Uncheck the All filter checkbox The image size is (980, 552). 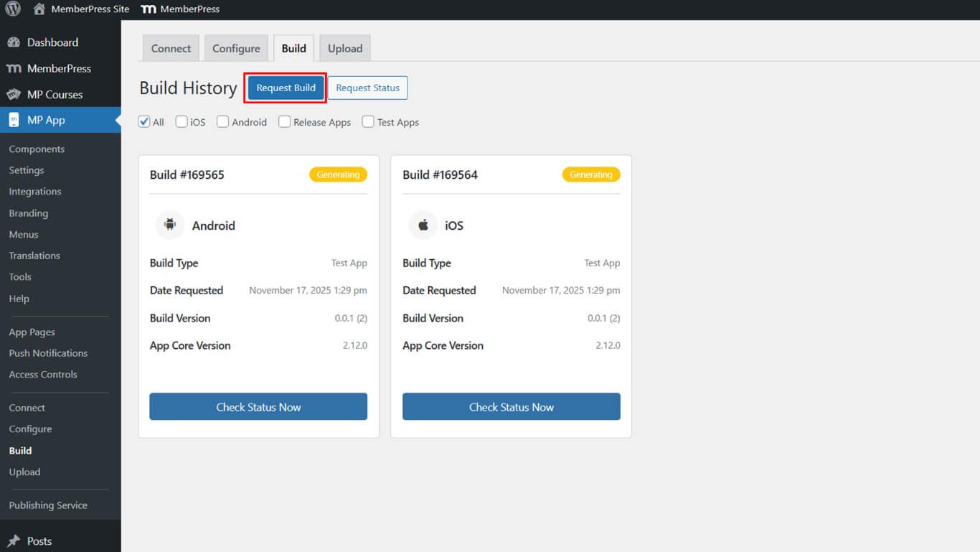coord(144,122)
